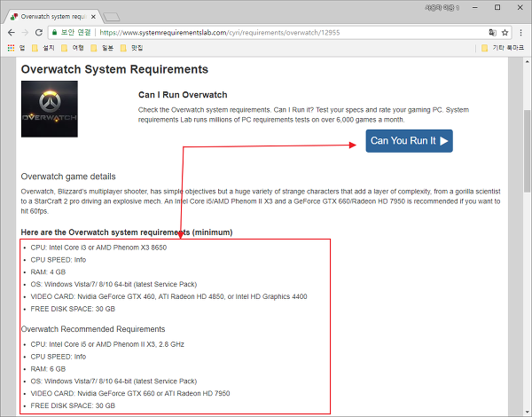Open the translate page icon
Screen dimensions: 532x417
(x=492, y=33)
